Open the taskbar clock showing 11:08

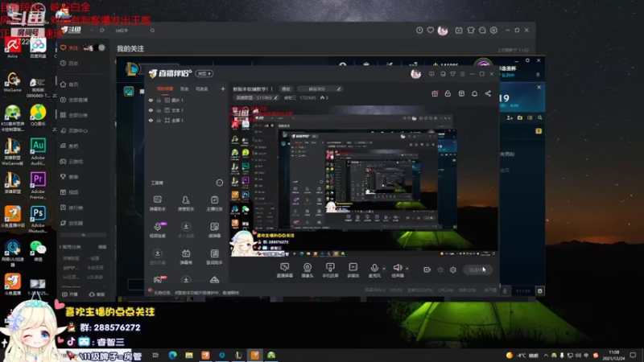click(613, 356)
